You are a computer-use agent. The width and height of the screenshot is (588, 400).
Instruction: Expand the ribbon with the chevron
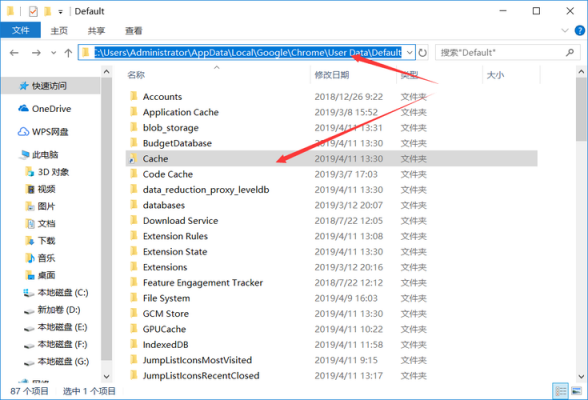click(565, 30)
